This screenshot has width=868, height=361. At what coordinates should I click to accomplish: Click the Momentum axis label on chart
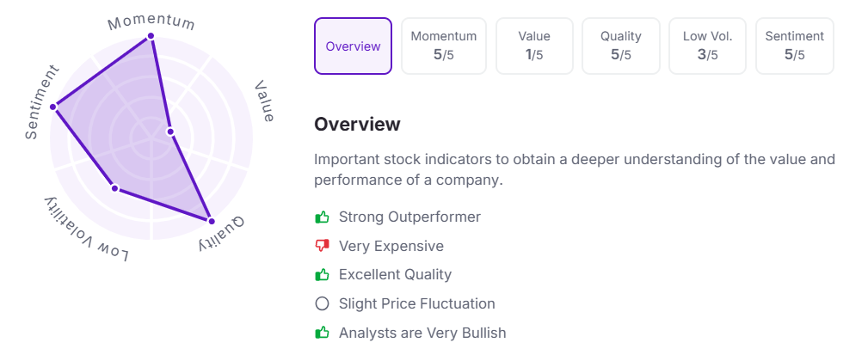[151, 21]
